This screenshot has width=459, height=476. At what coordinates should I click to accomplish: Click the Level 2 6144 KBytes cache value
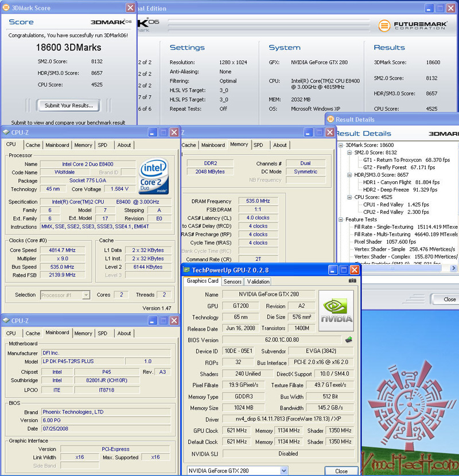(x=148, y=267)
